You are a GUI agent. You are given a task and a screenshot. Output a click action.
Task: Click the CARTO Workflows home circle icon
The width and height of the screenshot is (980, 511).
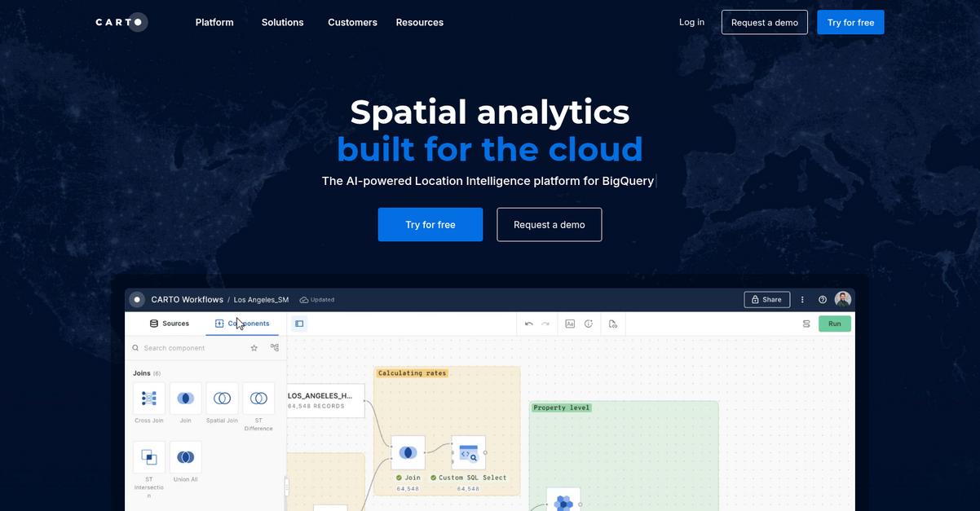click(137, 299)
